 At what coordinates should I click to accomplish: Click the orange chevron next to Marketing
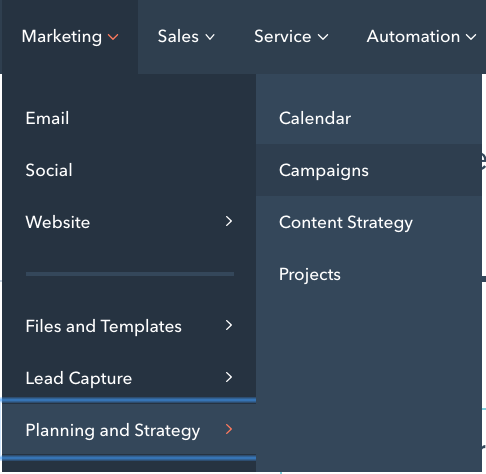[x=113, y=37]
